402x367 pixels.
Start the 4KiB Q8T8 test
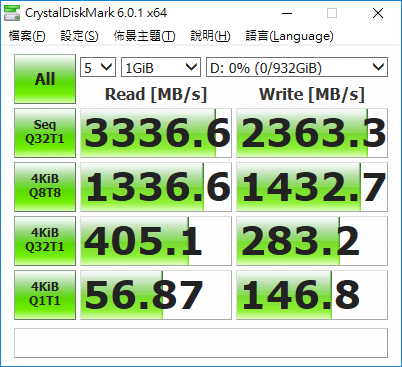(45, 187)
